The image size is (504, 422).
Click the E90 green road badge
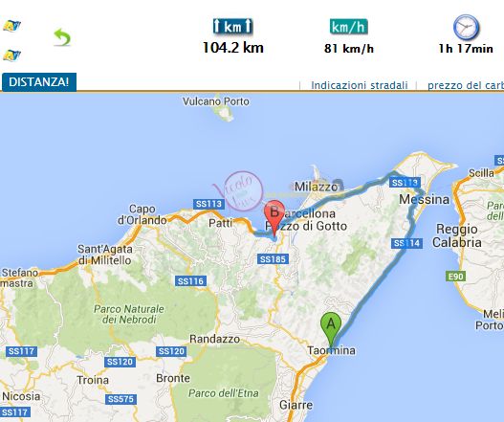tap(456, 277)
